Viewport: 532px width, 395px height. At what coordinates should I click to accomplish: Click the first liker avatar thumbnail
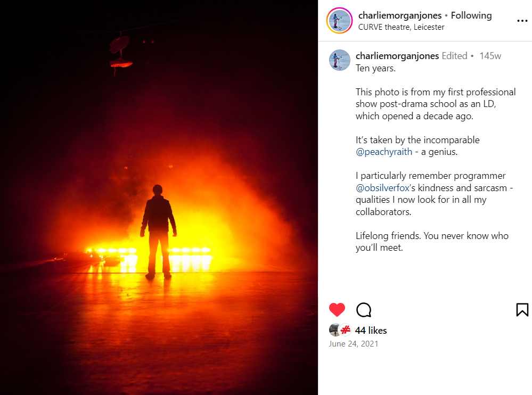pos(334,330)
